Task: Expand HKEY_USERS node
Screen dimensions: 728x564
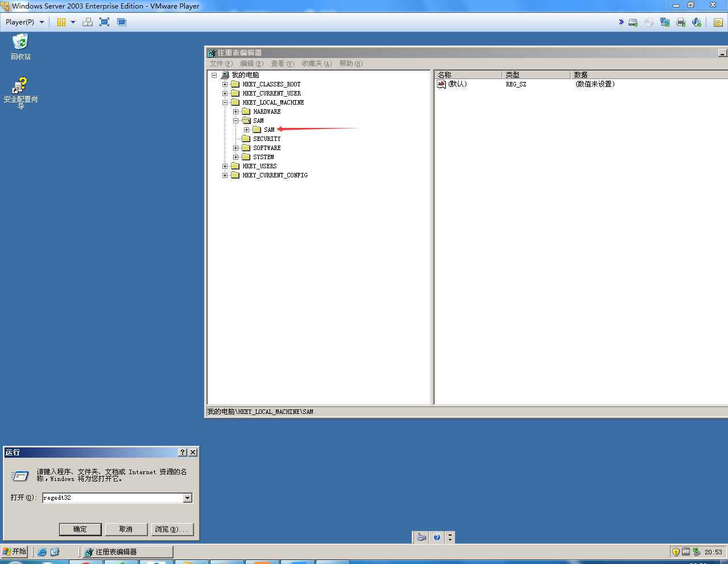Action: coord(225,166)
